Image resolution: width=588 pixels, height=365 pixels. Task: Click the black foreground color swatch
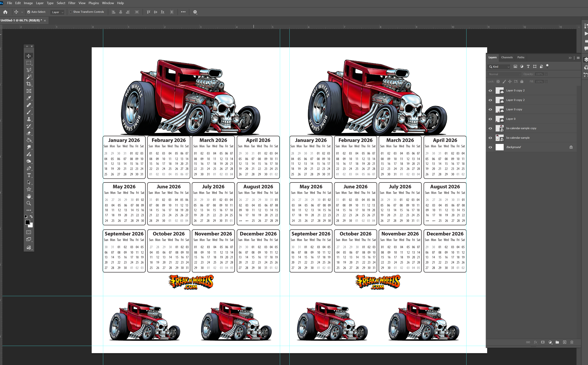coord(27,222)
